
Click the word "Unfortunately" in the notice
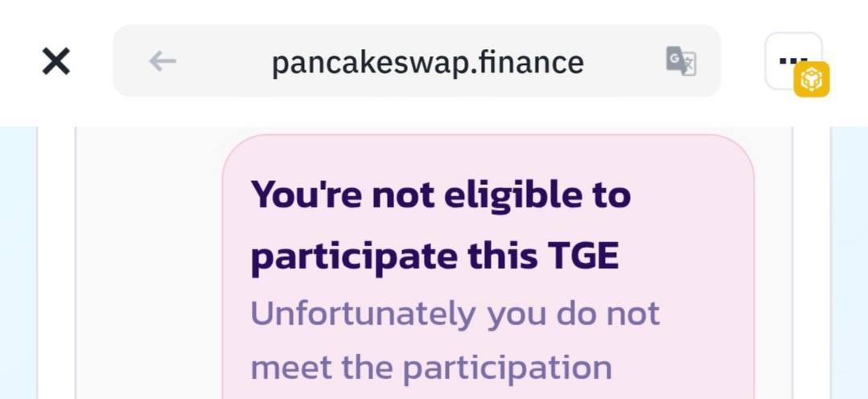tap(363, 315)
